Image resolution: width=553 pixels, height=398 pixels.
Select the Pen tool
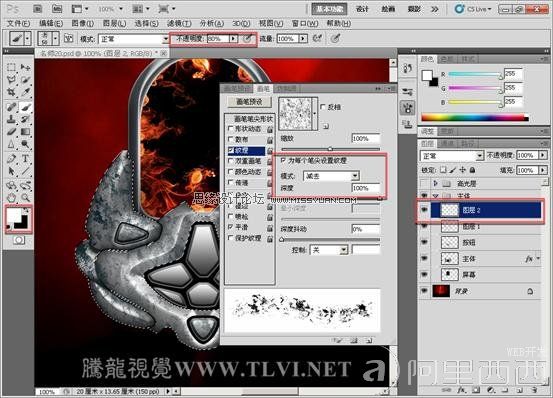point(12,159)
